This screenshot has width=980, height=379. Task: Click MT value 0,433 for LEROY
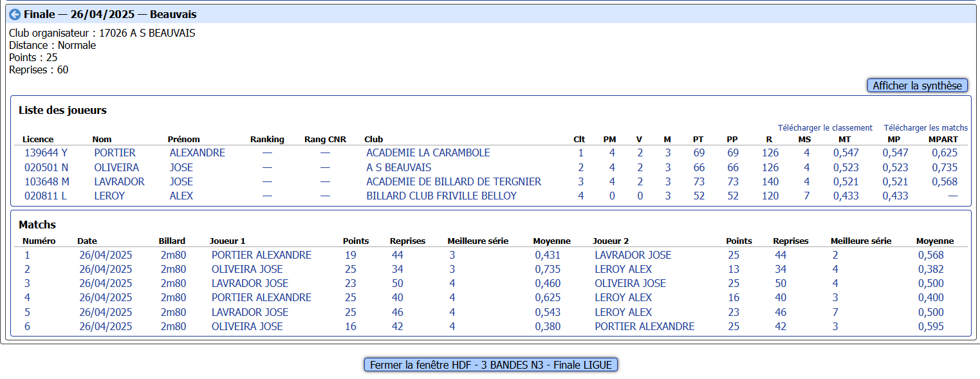coord(846,196)
